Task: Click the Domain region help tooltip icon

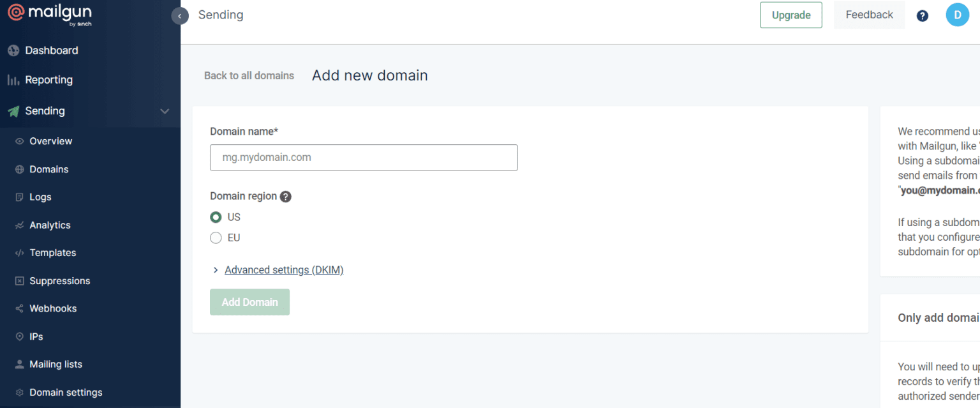Action: [x=286, y=197]
